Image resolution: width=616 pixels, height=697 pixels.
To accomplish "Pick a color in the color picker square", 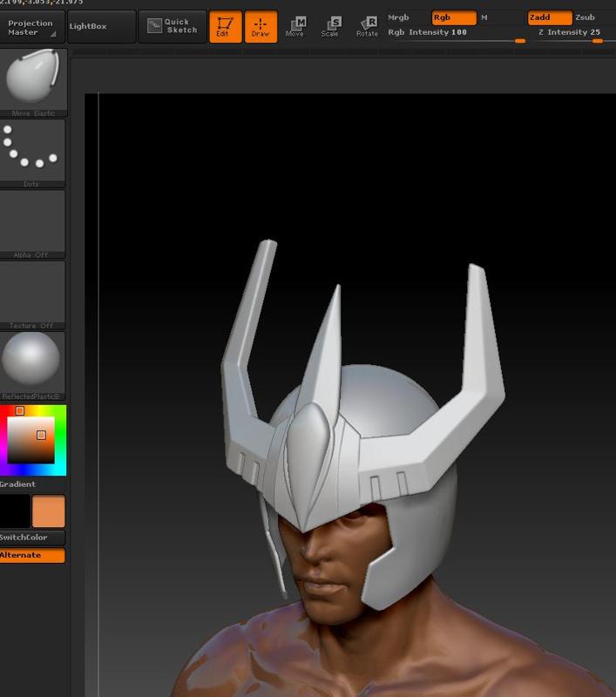I will (x=30, y=440).
